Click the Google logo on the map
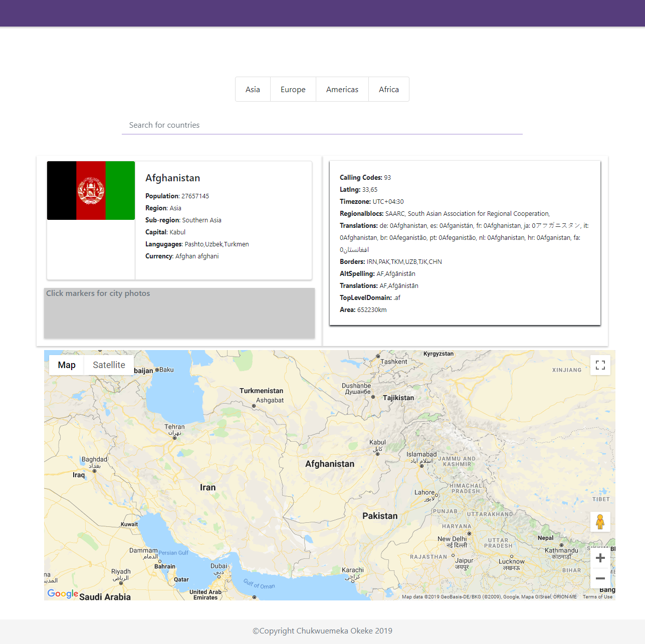The image size is (645, 644). pyautogui.click(x=63, y=593)
